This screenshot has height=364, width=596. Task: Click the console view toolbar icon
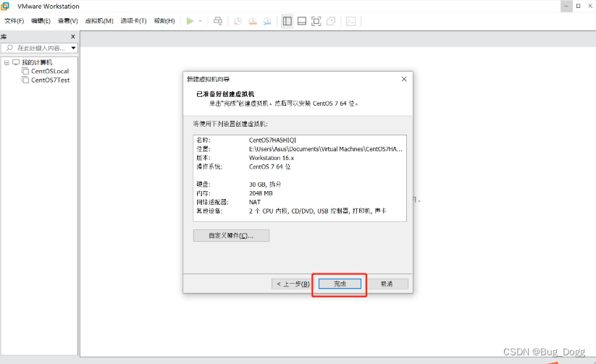coord(351,21)
